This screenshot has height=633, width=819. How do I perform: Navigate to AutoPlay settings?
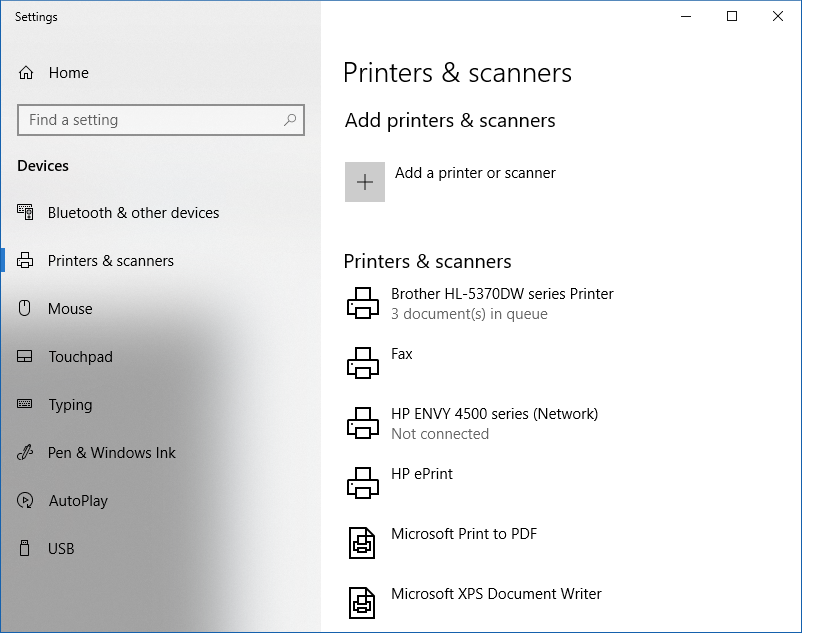[x=78, y=501]
